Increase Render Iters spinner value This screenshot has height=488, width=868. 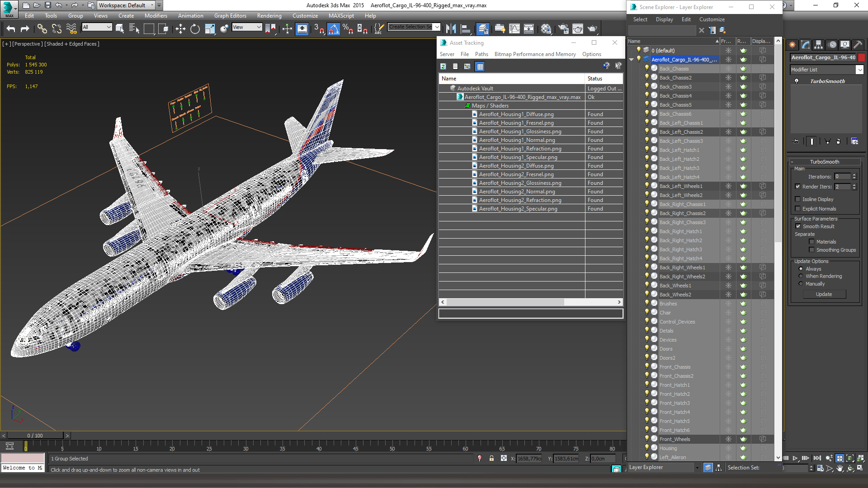(x=854, y=185)
